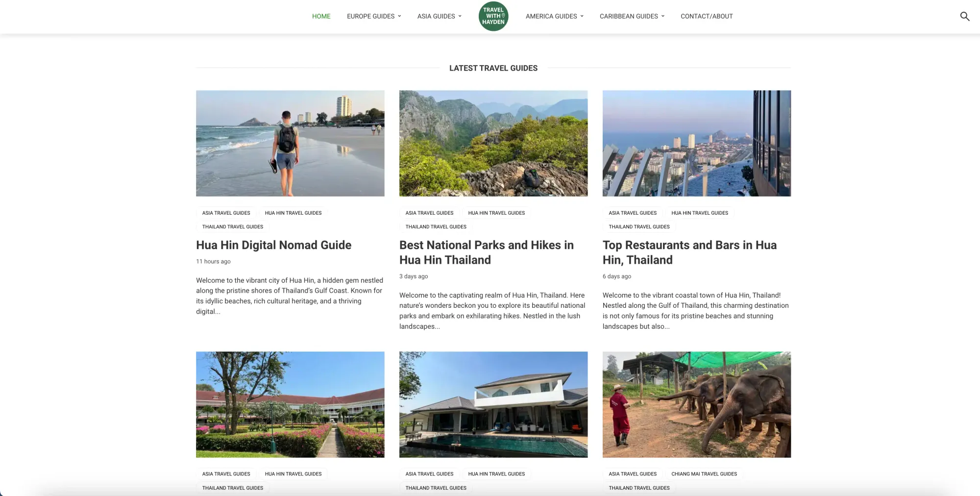This screenshot has height=496, width=980.
Task: Click the Travel With Hayden logo
Action: click(x=493, y=16)
